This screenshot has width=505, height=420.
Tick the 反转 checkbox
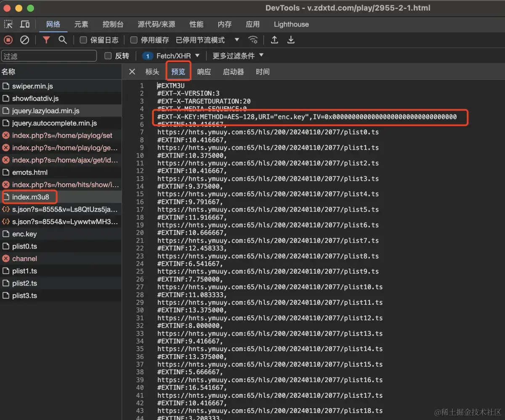coord(108,55)
